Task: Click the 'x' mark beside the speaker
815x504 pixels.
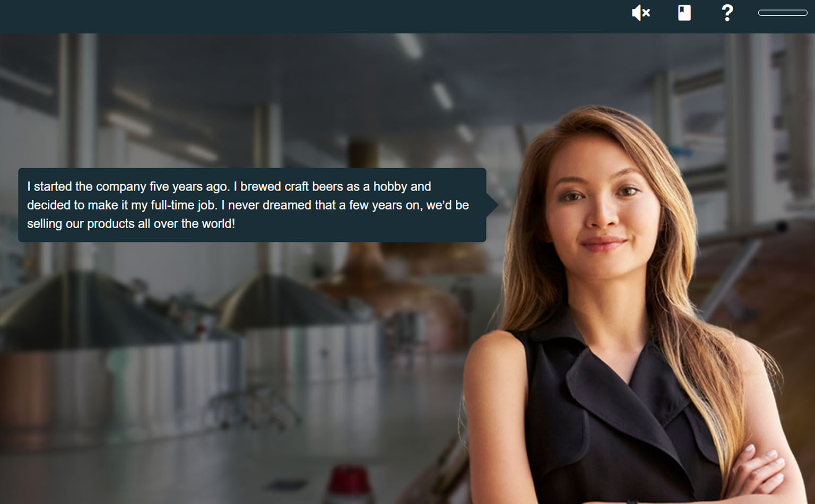Action: 646,13
